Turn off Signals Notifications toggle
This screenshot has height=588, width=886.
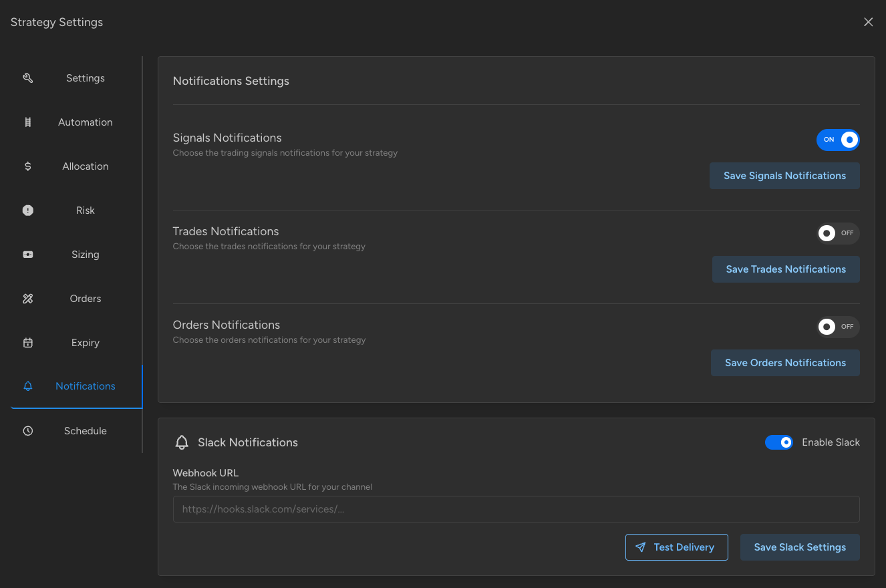point(838,140)
